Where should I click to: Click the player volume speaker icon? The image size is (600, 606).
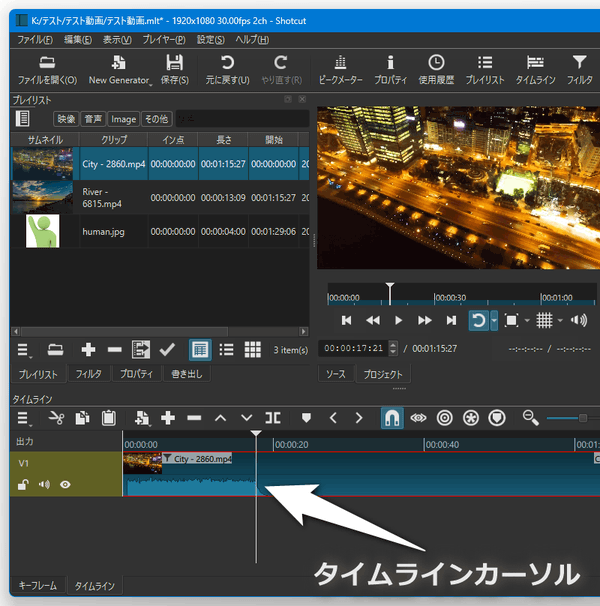[x=579, y=320]
